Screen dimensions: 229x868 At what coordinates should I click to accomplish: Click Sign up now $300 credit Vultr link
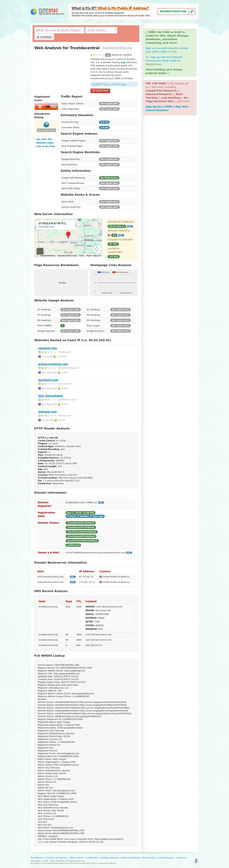tap(167, 50)
